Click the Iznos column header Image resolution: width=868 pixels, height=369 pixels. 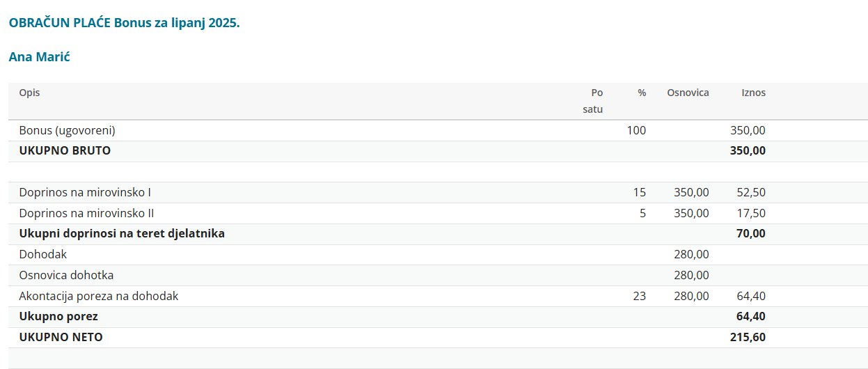pos(754,93)
